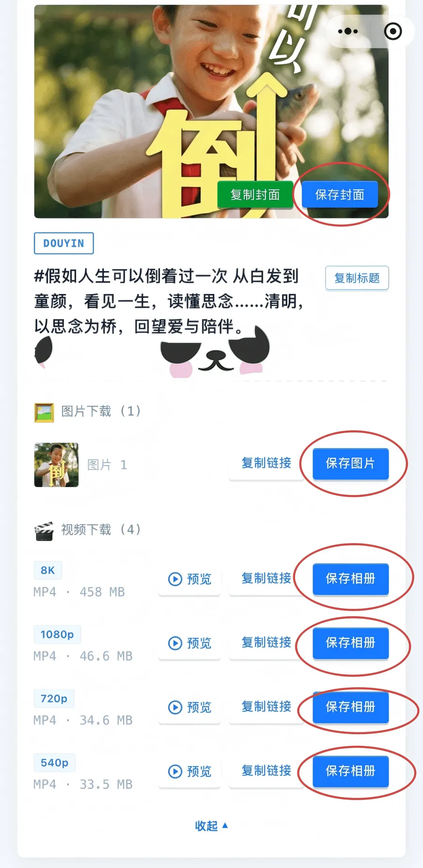This screenshot has width=423, height=868.
Task: Copy link for the 1080p video
Action: tap(266, 643)
